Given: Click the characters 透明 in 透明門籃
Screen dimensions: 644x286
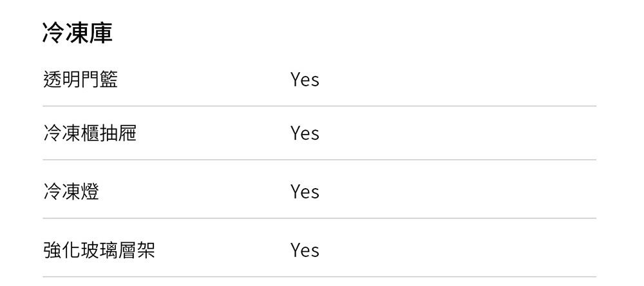Looking at the screenshot, I should [x=62, y=79].
